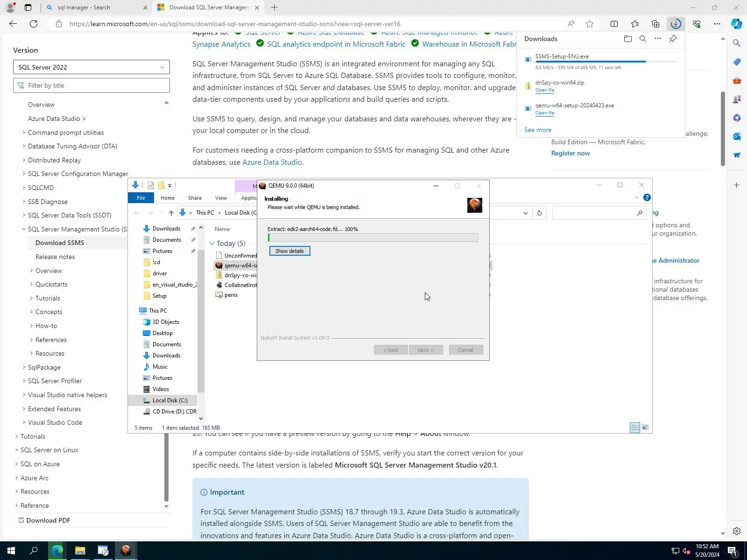Open Edge from Windows taskbar
This screenshot has width=747, height=560.
(57, 551)
